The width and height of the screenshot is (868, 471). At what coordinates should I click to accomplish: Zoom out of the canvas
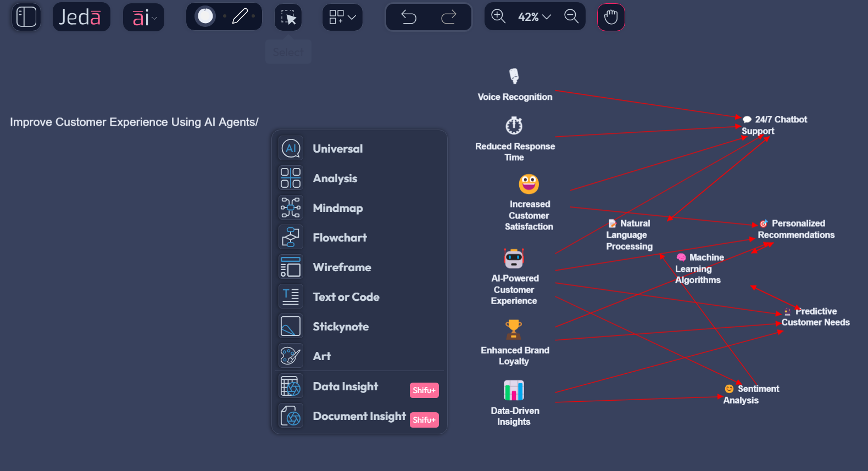coord(571,16)
